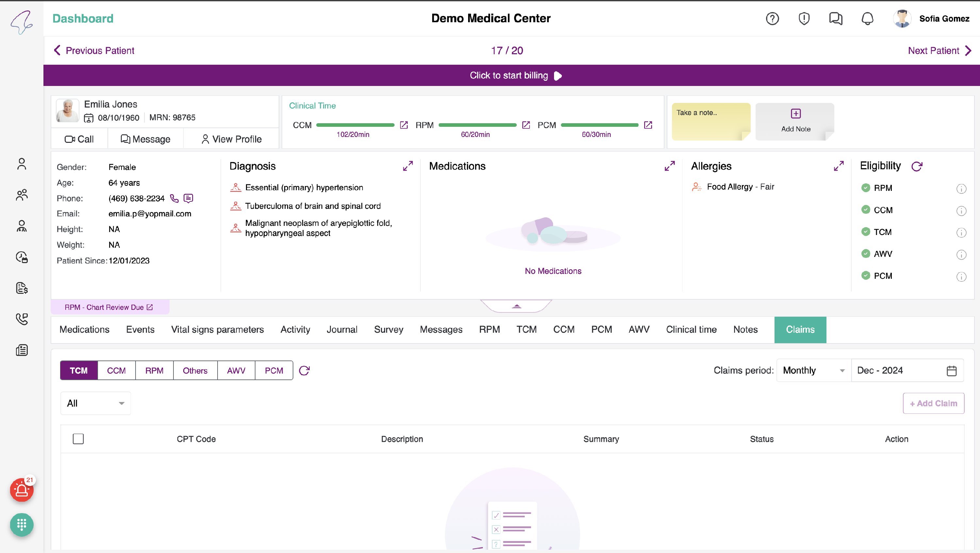Screen dimensions: 980x553
Task: Switch to the Vital signs parameters tab
Action: pyautogui.click(x=217, y=329)
